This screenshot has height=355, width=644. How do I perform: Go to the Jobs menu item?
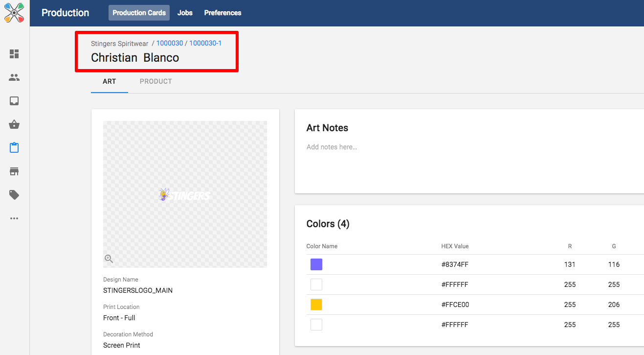click(x=185, y=13)
